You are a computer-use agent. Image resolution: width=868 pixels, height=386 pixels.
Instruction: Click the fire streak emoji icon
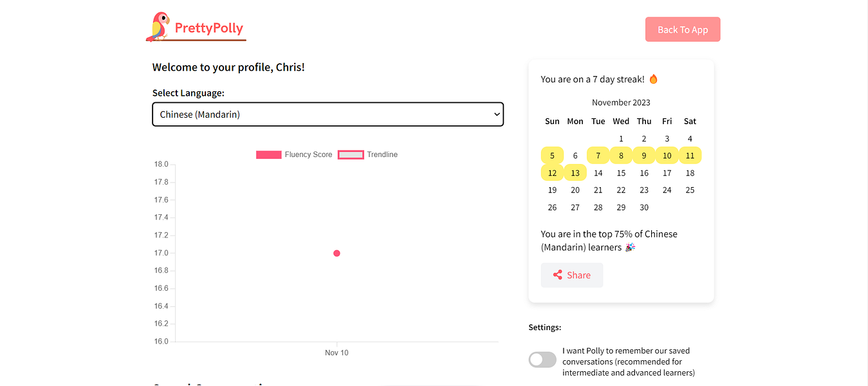[x=654, y=79]
